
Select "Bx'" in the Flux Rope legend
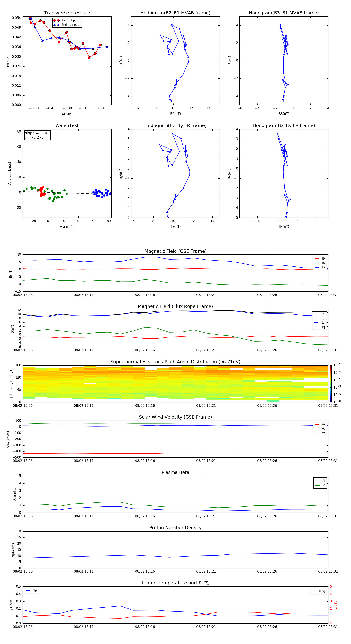tap(320, 314)
